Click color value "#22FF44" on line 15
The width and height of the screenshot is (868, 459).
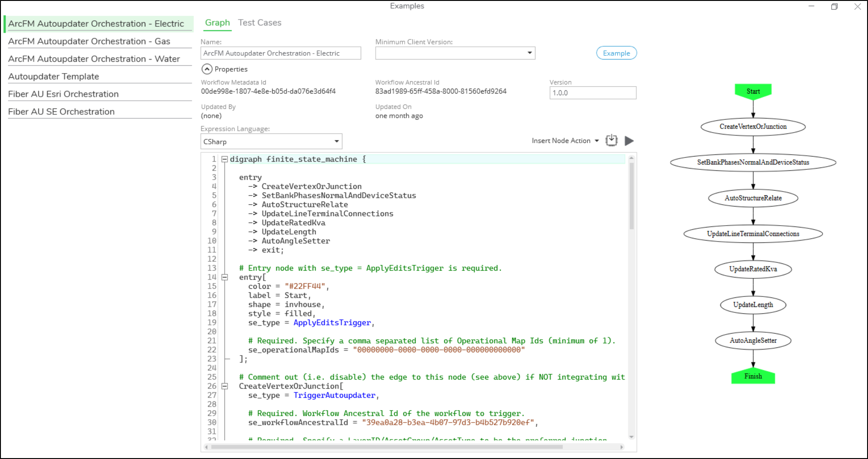[305, 286]
